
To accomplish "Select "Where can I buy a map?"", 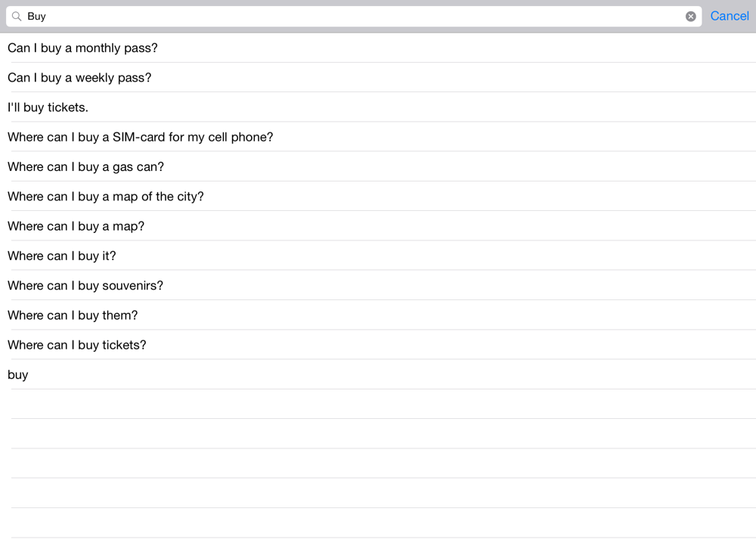I will [x=76, y=226].
